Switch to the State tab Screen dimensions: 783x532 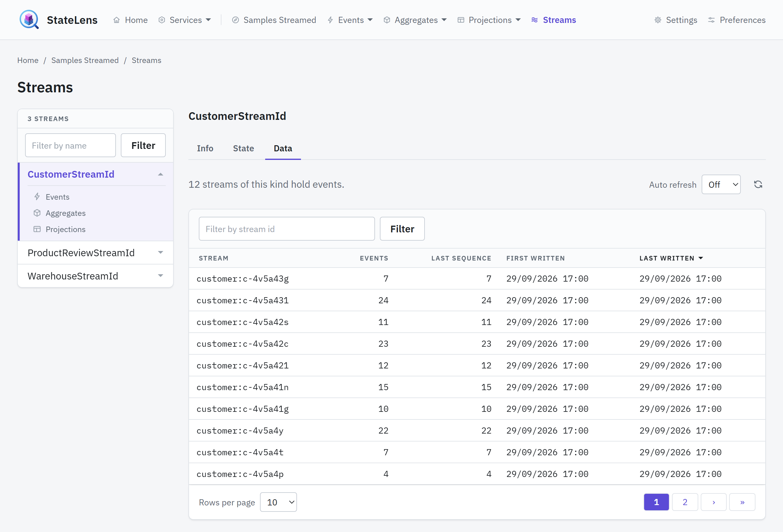click(x=243, y=149)
